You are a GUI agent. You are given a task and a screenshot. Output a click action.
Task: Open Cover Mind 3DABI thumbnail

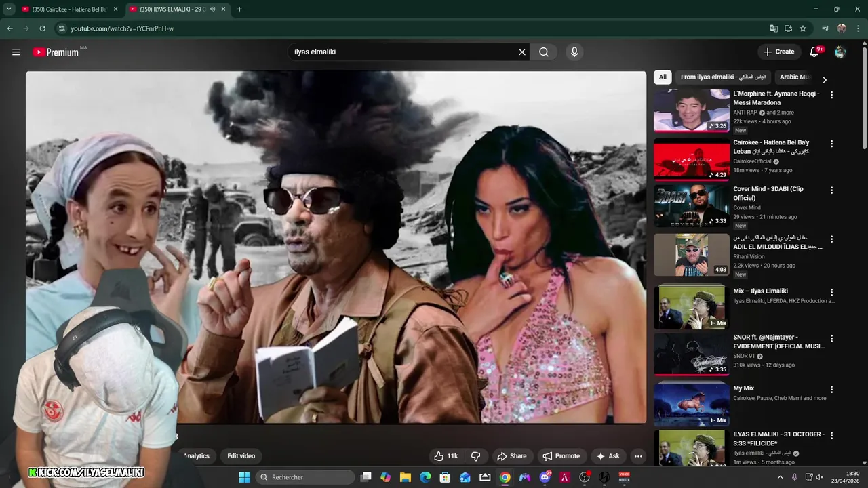pyautogui.click(x=691, y=205)
